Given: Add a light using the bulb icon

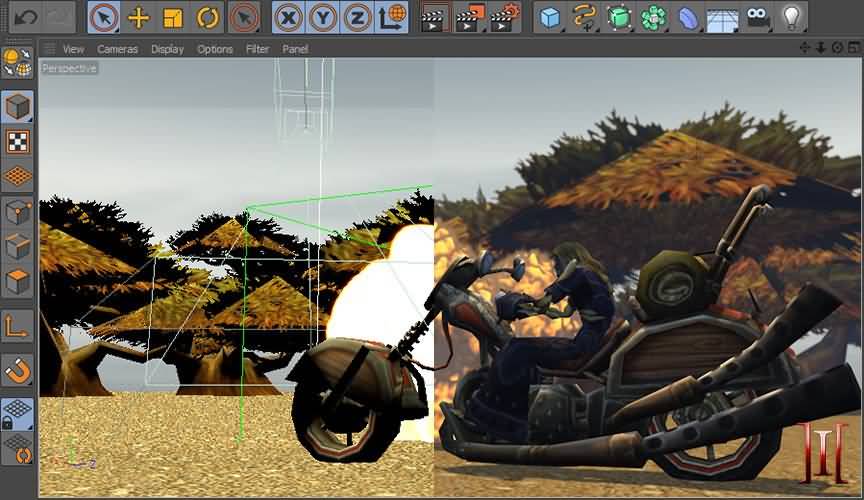Looking at the screenshot, I should 791,18.
